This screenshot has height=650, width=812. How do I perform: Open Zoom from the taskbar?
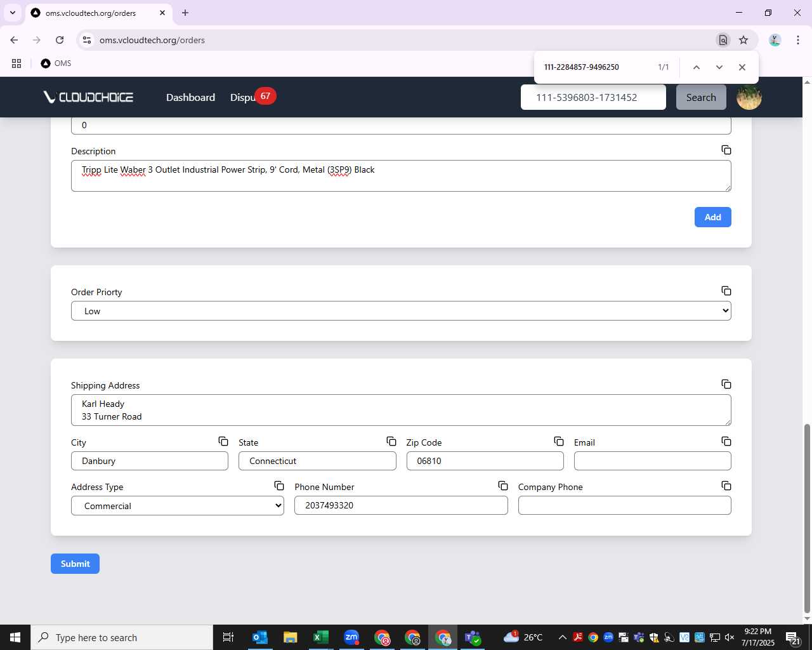click(351, 637)
